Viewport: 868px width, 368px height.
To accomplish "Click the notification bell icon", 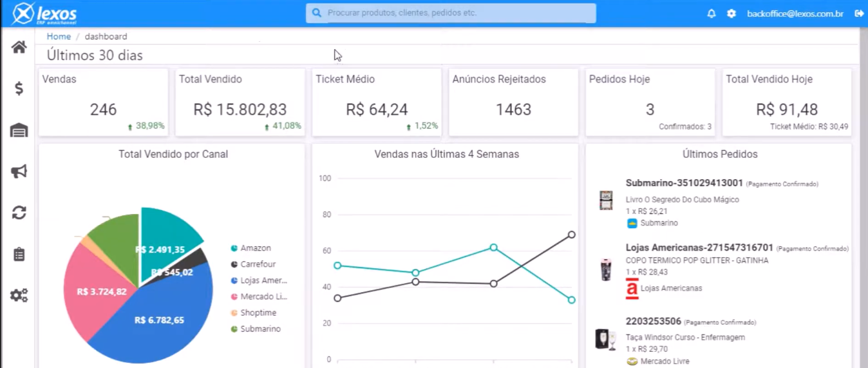I will [712, 14].
